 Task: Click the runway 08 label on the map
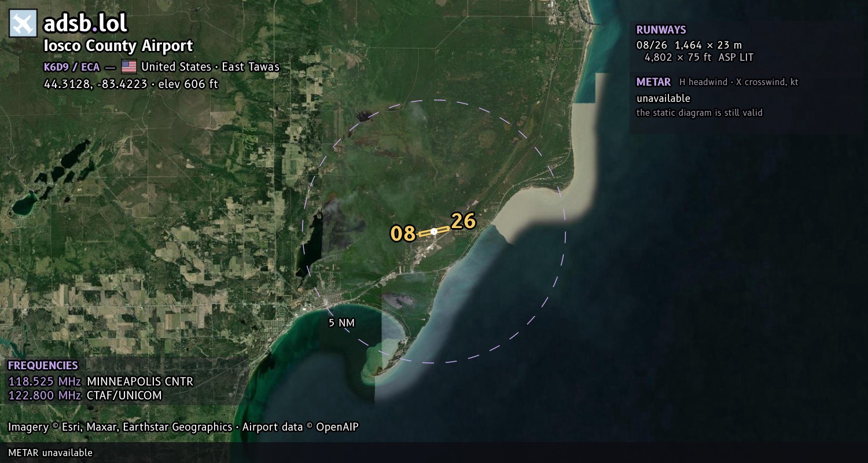tap(403, 234)
